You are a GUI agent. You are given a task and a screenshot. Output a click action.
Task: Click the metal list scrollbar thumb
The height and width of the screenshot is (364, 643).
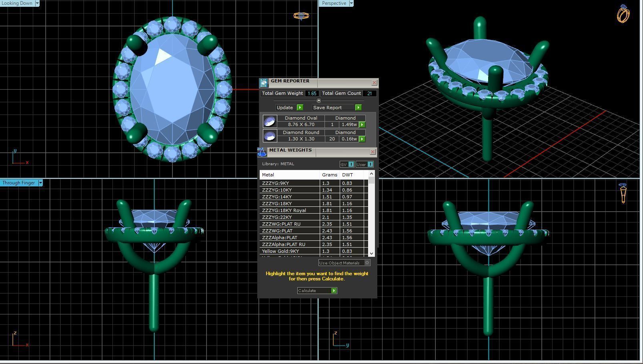371,180
